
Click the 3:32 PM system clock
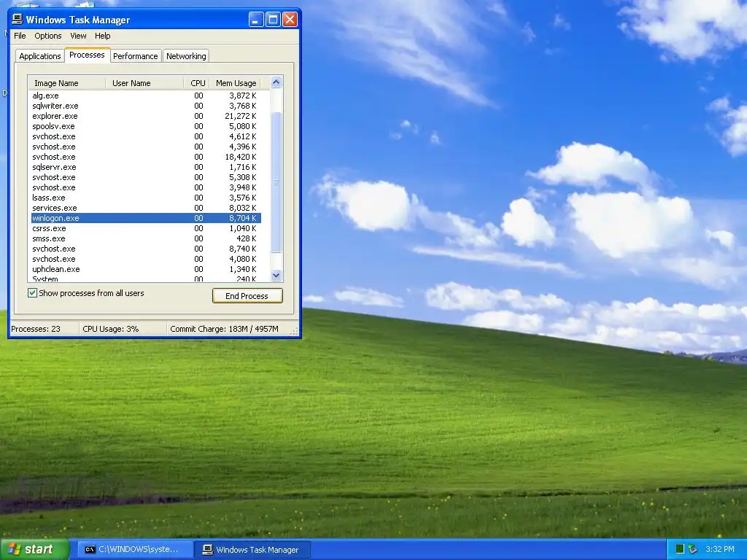(x=720, y=549)
